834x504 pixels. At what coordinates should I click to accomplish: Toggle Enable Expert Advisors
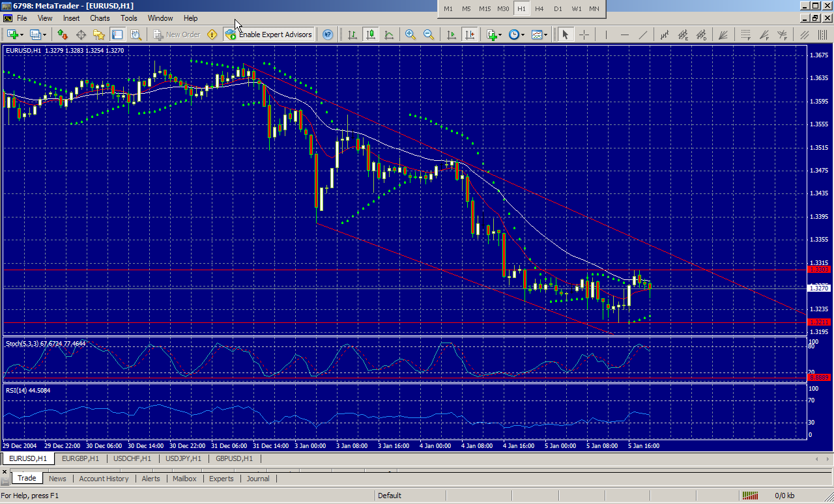click(268, 35)
